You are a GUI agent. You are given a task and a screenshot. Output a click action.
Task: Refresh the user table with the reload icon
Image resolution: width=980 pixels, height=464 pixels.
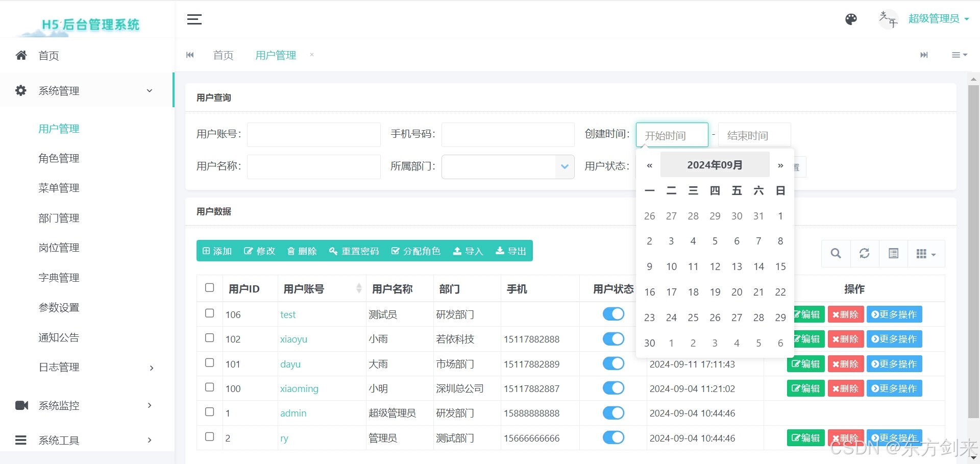click(x=864, y=253)
